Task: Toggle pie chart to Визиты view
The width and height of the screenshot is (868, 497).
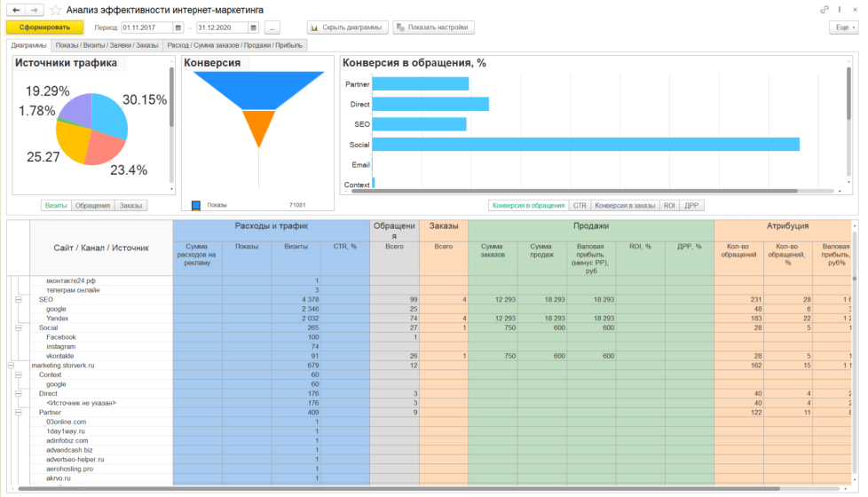Action: click(56, 205)
